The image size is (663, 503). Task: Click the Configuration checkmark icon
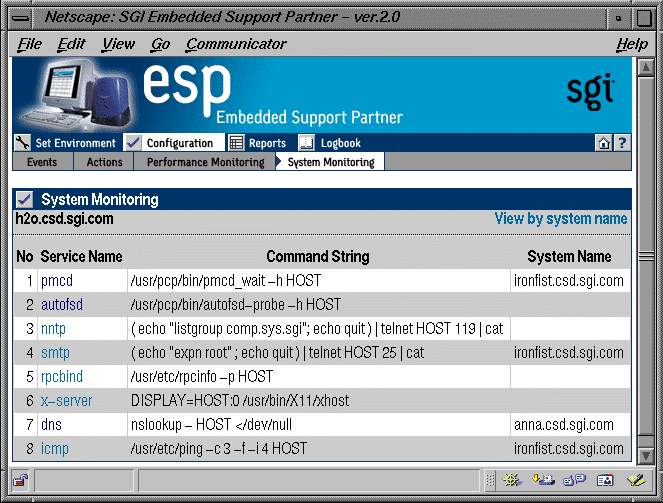(x=133, y=143)
